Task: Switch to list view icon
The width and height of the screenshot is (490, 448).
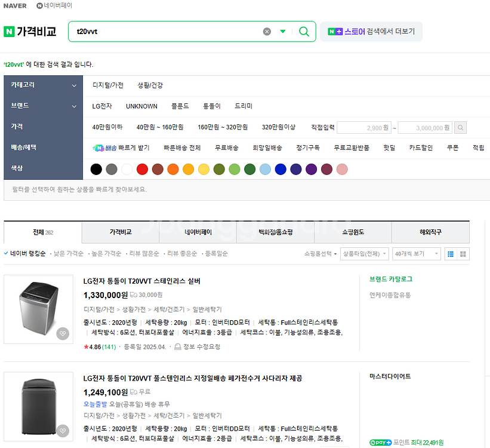Action: tap(451, 254)
